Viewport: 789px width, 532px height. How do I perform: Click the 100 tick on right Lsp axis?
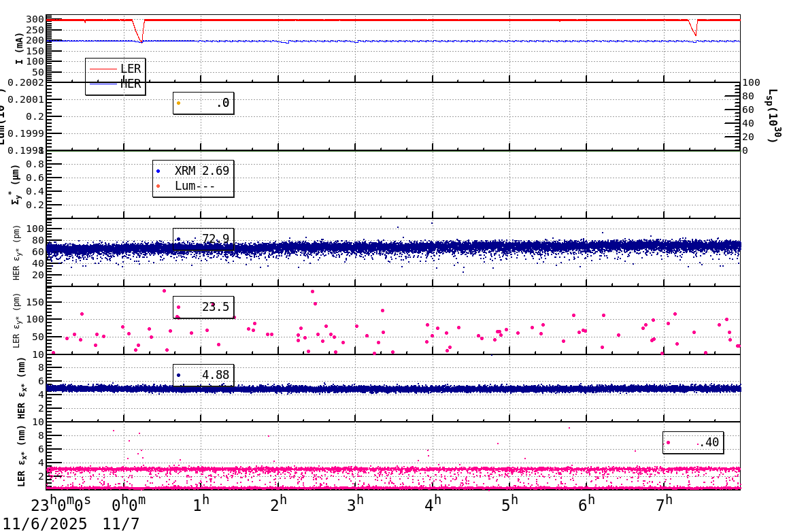tap(752, 82)
